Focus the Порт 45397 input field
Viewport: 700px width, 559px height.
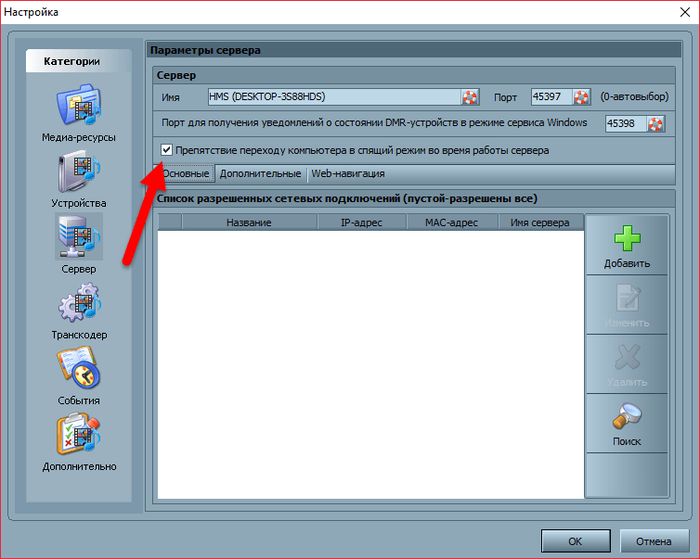pos(552,97)
